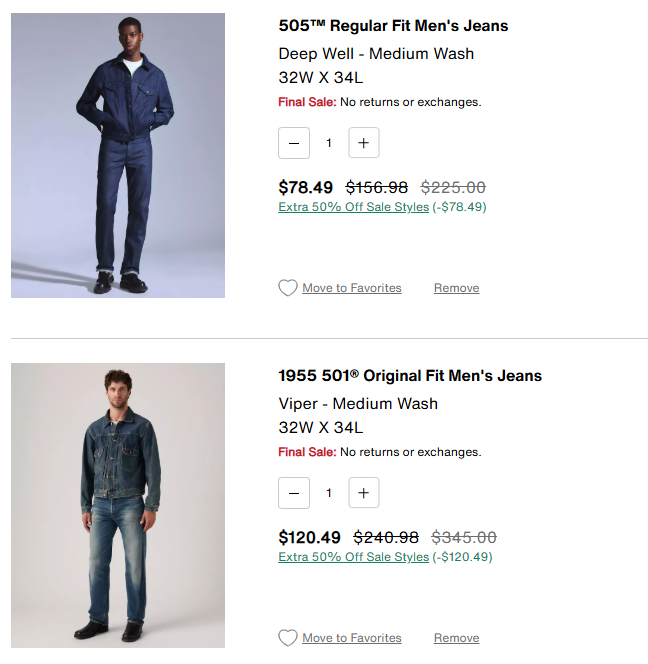Click quantity field for 505 Regular Fit jeans
Screen dimensions: 648x664
coord(328,143)
